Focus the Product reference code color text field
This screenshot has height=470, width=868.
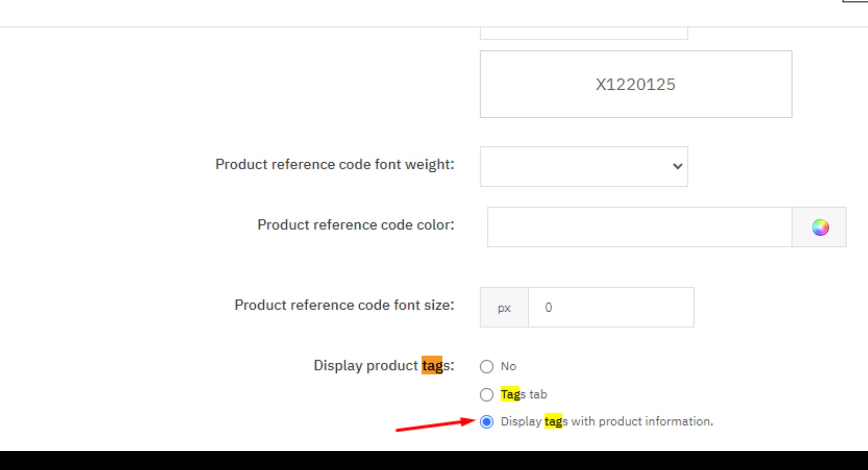(x=639, y=227)
